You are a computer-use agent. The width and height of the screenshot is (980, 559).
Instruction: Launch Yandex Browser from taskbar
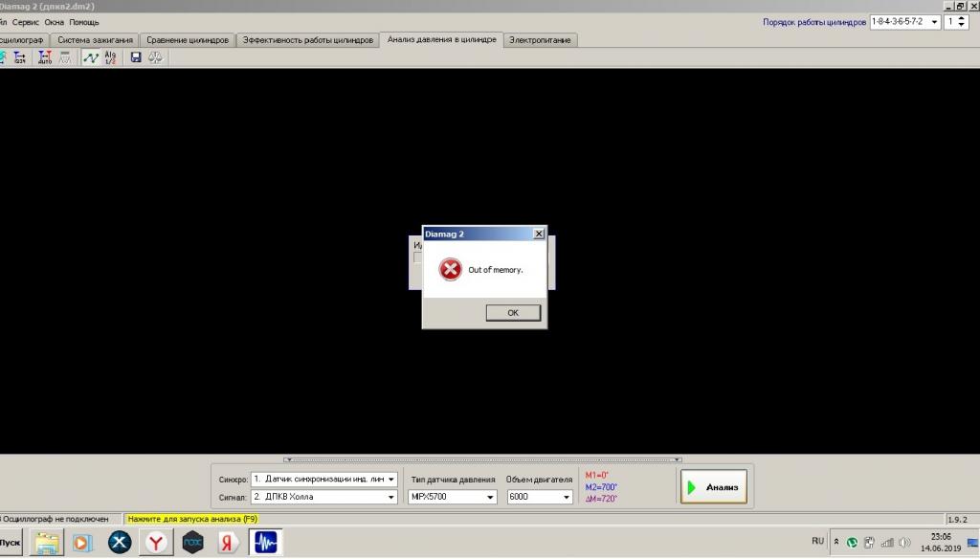pyautogui.click(x=156, y=543)
